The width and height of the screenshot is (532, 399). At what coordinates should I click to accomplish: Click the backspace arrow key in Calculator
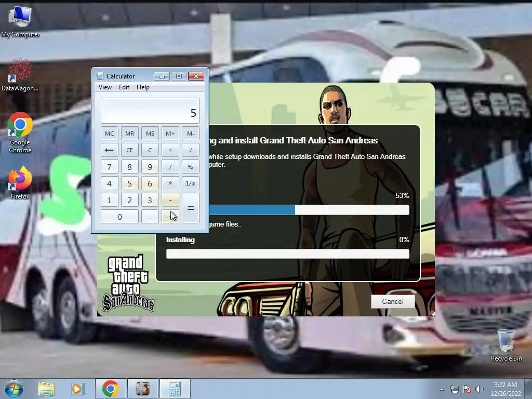click(x=109, y=150)
